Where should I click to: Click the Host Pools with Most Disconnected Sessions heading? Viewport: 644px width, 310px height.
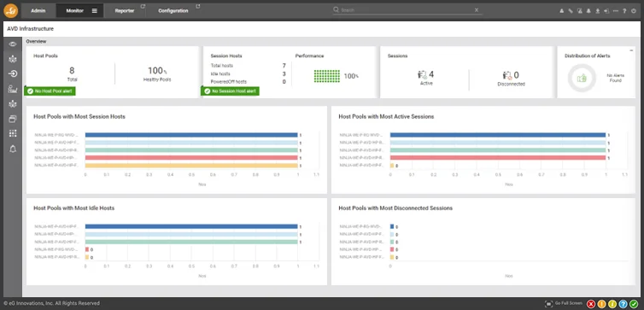[x=395, y=208]
